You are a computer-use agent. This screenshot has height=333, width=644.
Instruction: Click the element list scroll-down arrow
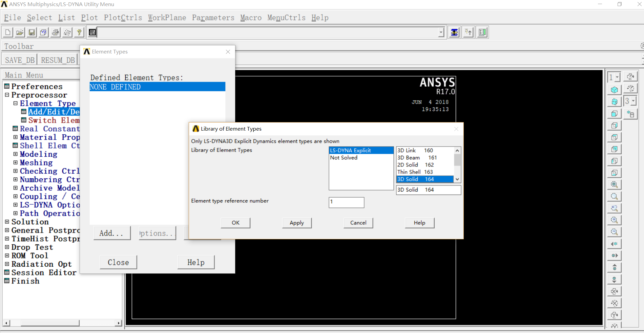point(457,179)
